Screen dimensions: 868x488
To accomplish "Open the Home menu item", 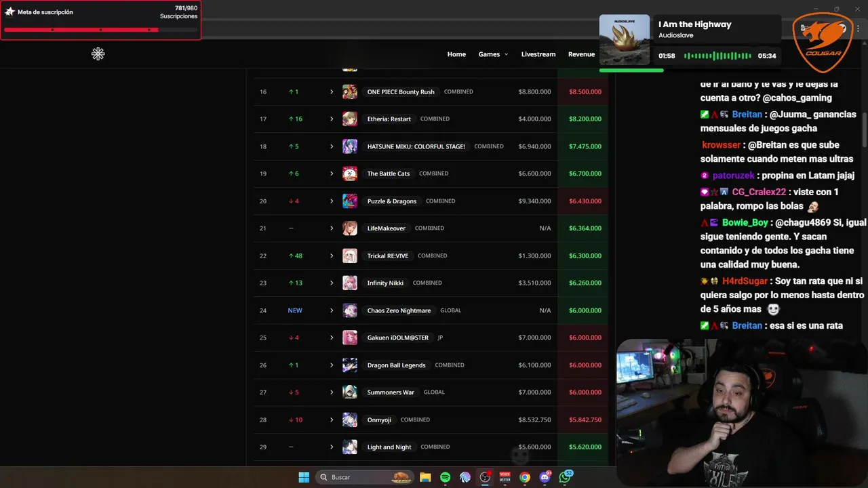I will 456,54.
